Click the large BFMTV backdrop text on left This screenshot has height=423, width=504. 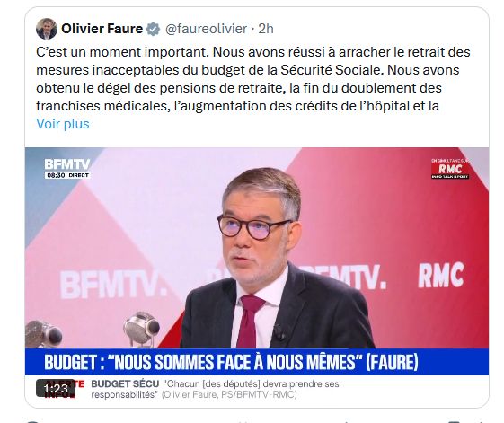pyautogui.click(x=113, y=285)
